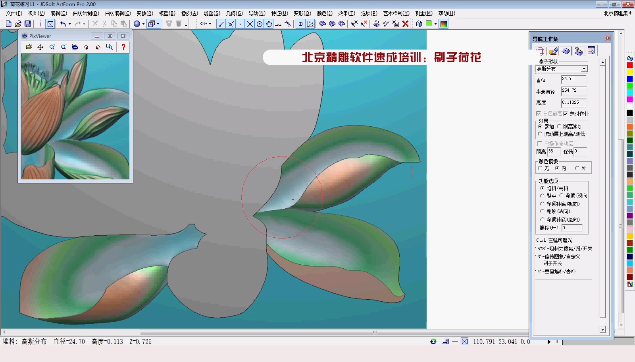This screenshot has width=635, height=362.
Task: Click the navigation panel's vertical scrollbar down arrow
Action: click(603, 330)
